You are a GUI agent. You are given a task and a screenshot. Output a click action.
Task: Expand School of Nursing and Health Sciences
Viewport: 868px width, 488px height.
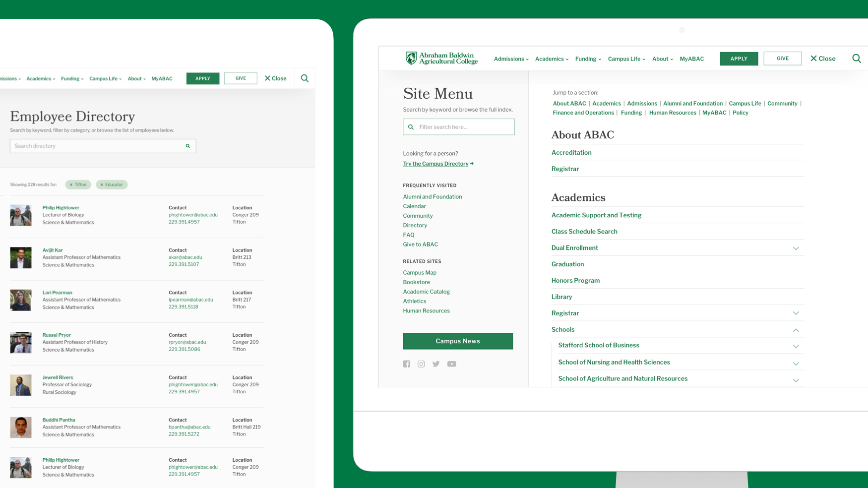[x=796, y=364]
